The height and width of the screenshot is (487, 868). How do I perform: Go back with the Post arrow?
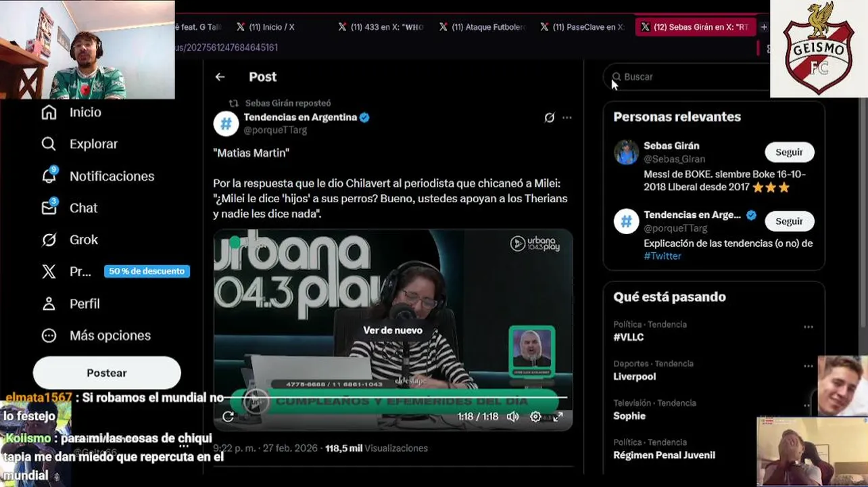point(220,77)
